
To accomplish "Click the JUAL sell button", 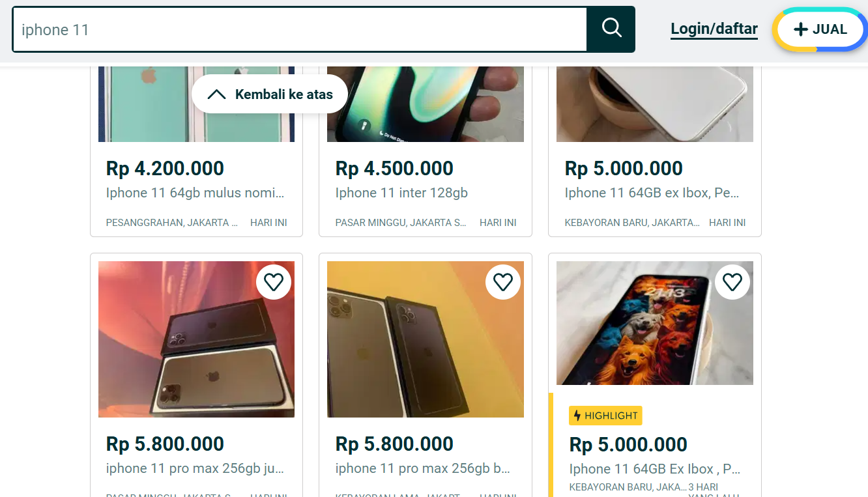I will click(x=820, y=30).
